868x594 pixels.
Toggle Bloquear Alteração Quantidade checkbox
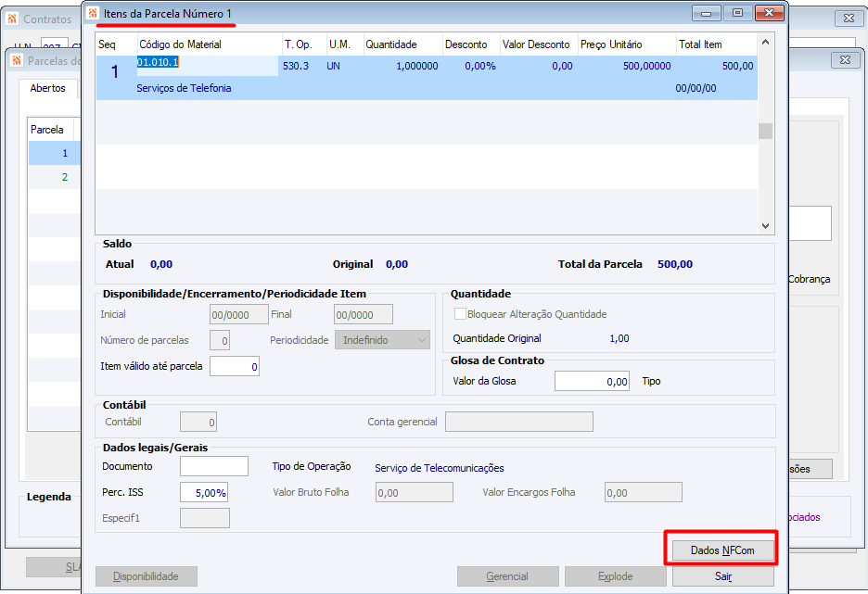460,313
